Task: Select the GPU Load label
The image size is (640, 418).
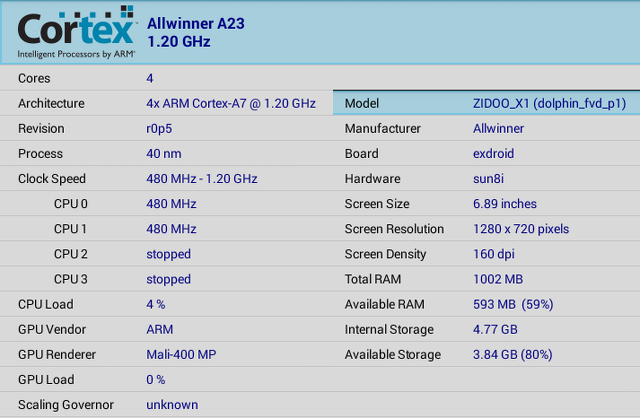Action: tap(46, 380)
